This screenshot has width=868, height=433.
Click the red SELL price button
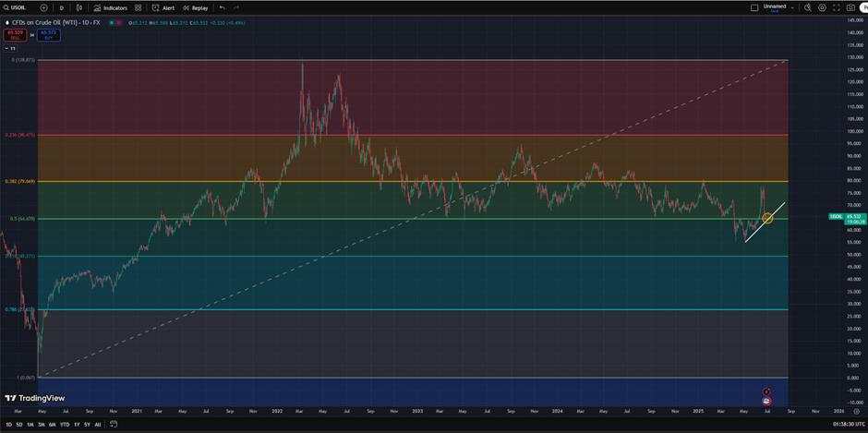click(15, 34)
